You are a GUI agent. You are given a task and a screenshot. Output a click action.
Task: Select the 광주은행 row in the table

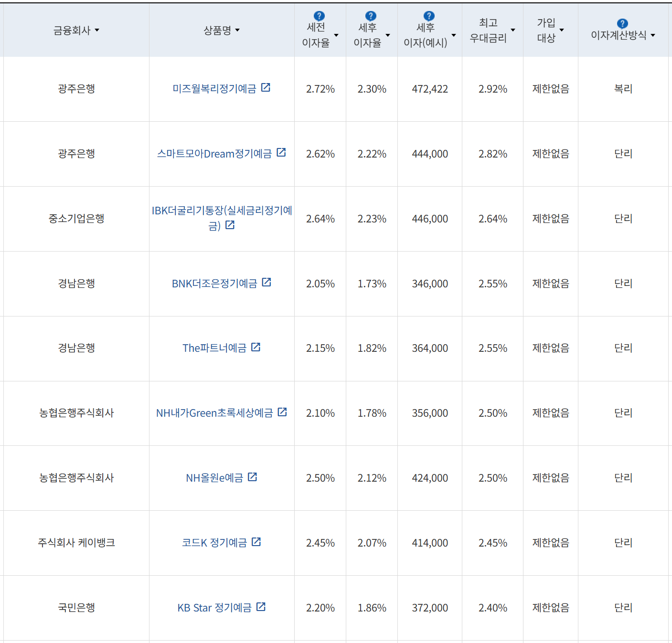(75, 89)
